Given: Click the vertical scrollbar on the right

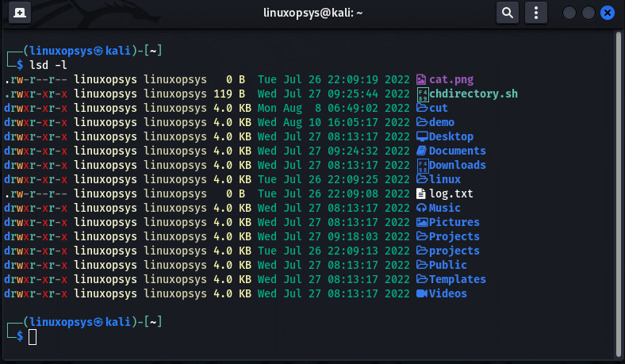Looking at the screenshot, I should [x=619, y=190].
